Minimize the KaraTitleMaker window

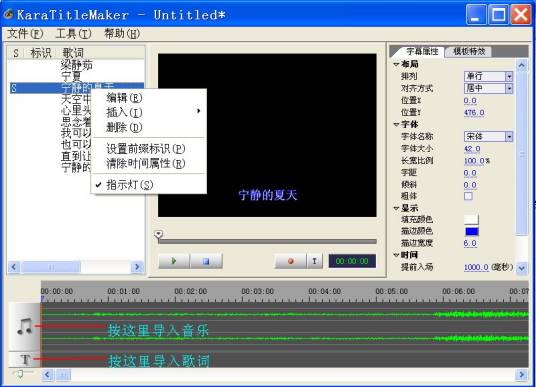475,15
